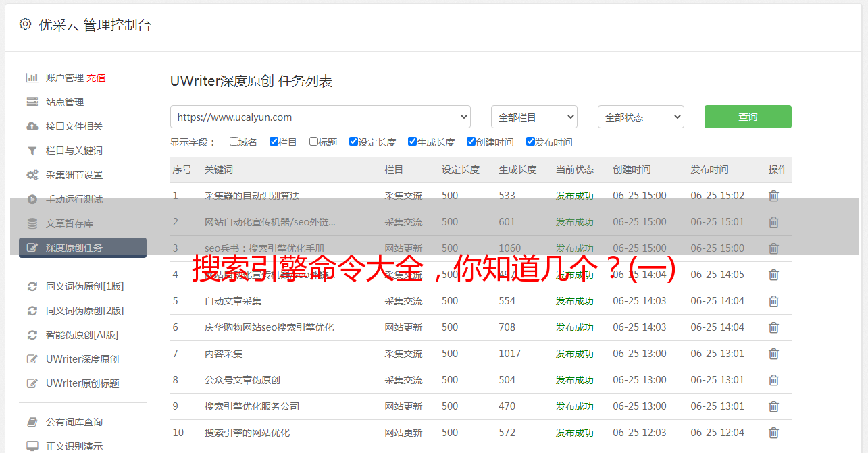Screen dimensions: 868x453
Task: Enable the 标题 field checkbox
Action: pos(313,142)
